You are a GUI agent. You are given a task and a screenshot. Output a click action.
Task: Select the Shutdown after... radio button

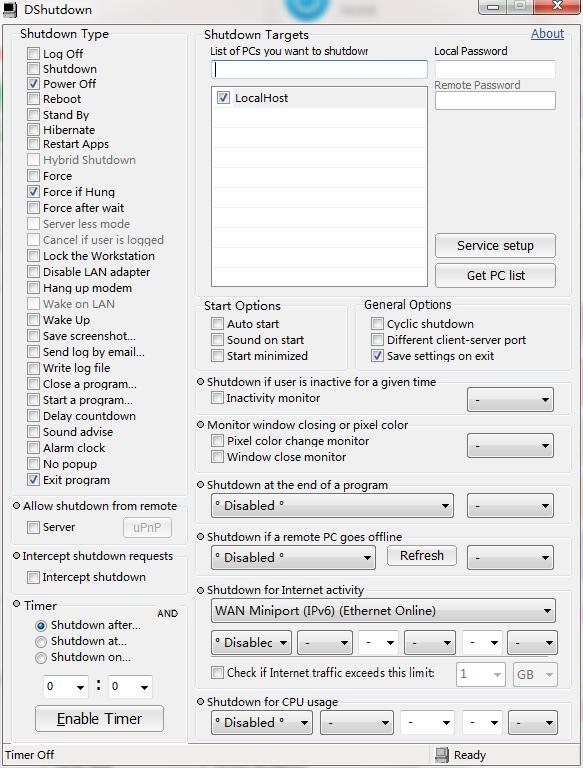[41, 625]
